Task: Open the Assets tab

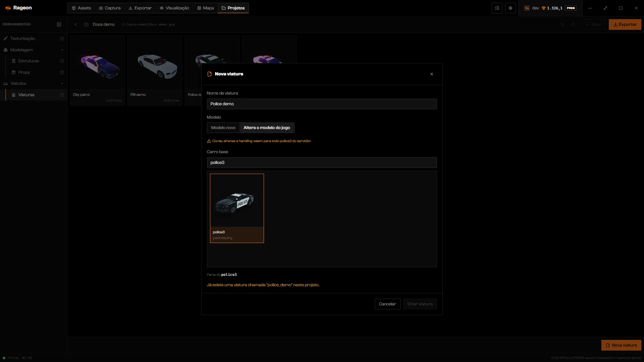Action: 81,8
